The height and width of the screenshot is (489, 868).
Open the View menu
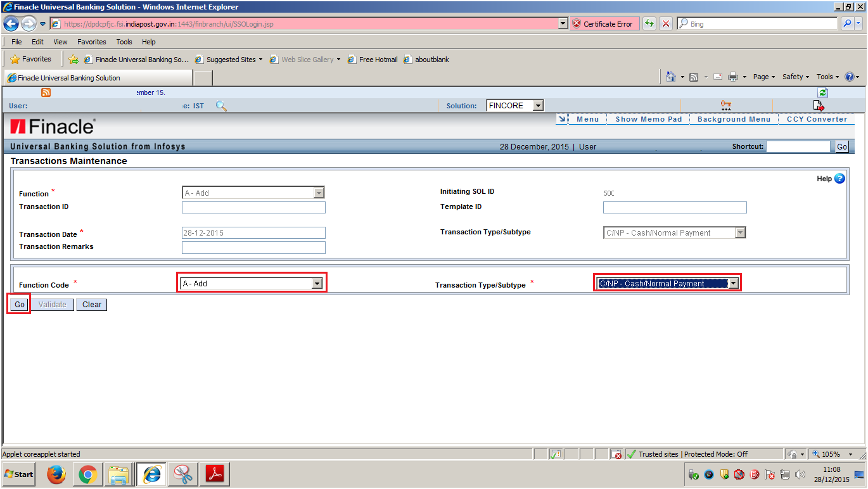(x=60, y=42)
